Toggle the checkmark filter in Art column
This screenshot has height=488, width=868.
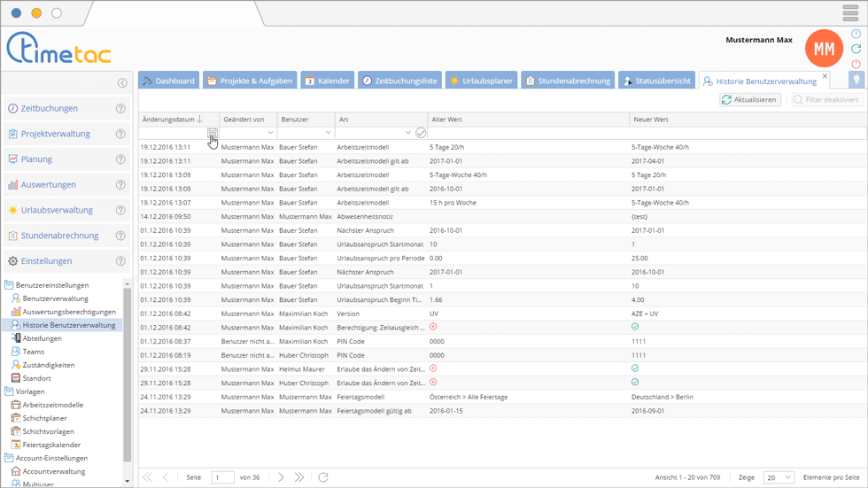pyautogui.click(x=421, y=133)
